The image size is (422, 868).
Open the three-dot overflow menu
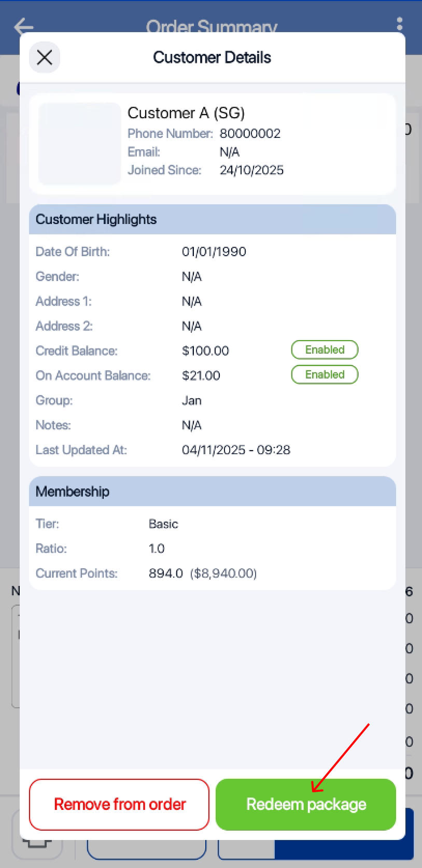pyautogui.click(x=399, y=24)
